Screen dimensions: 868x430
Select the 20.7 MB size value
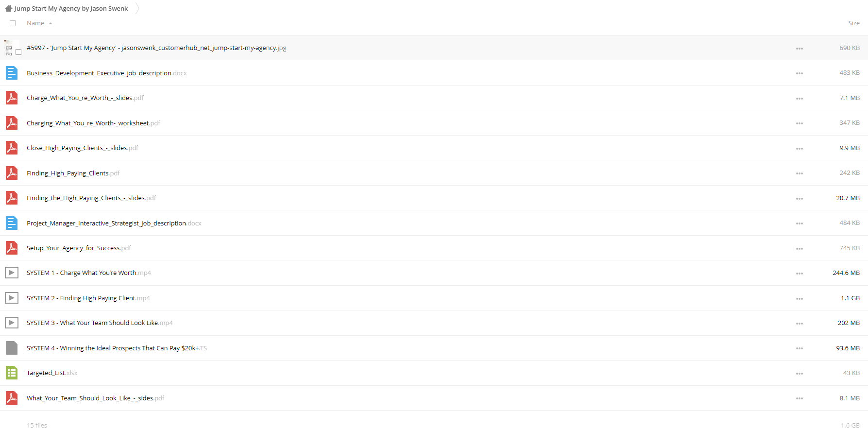point(848,198)
